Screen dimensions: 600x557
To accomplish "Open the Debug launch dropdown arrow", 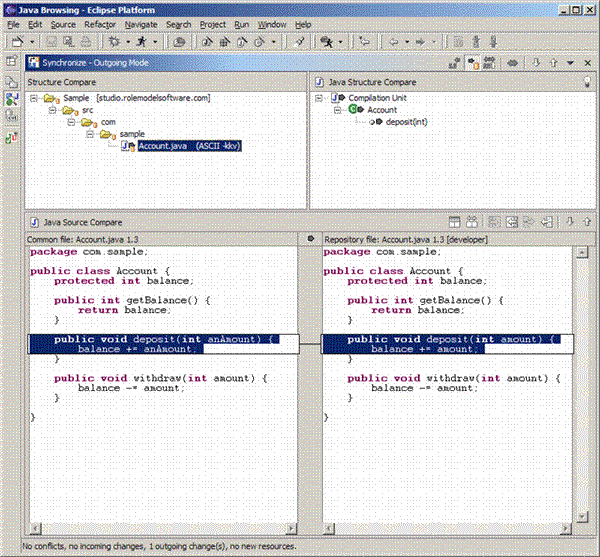I will tap(128, 42).
